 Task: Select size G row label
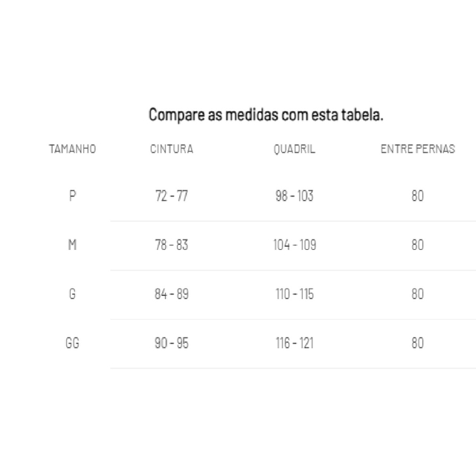[73, 294]
